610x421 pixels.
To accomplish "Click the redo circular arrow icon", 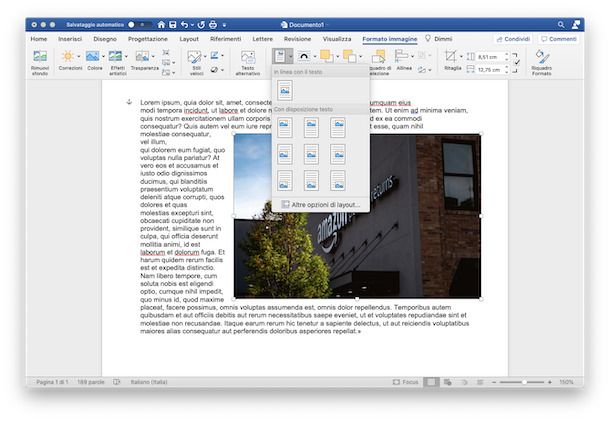I will [201, 25].
